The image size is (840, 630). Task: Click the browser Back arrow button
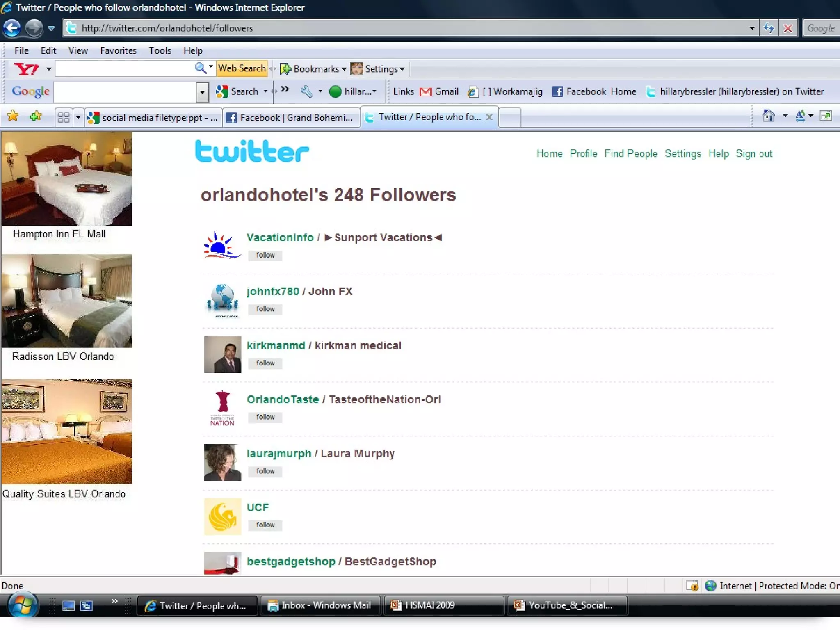click(x=12, y=28)
